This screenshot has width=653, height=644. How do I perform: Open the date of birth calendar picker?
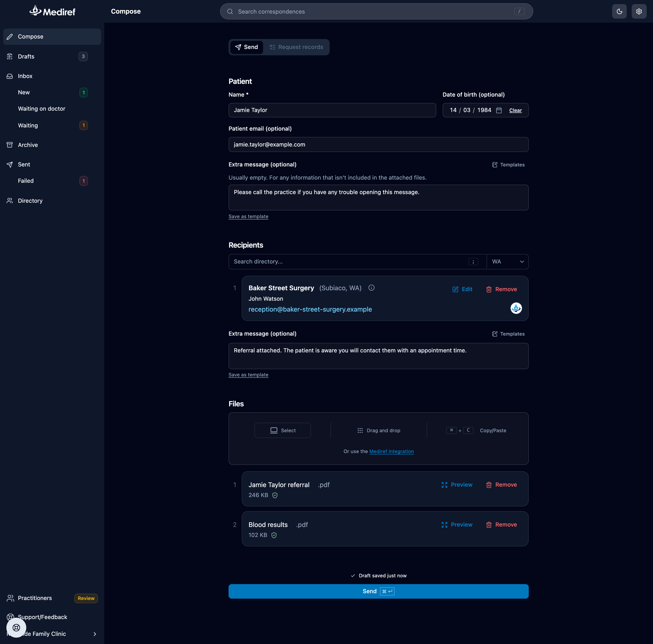499,110
